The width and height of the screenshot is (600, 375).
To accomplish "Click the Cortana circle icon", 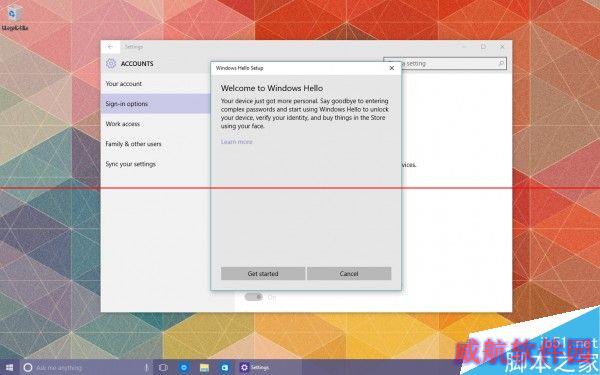I will [x=28, y=368].
